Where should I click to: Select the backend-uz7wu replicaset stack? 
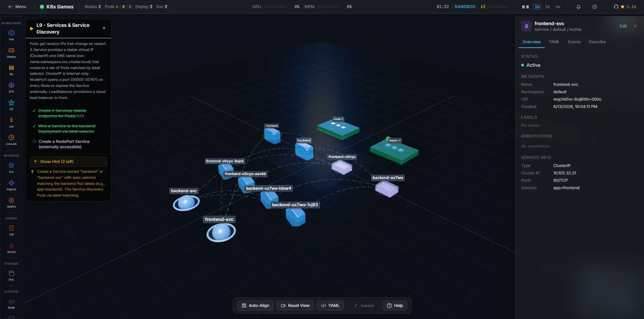click(x=387, y=189)
